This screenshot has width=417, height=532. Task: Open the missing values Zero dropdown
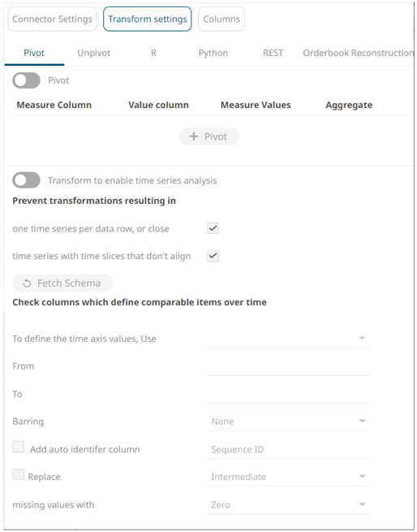pyautogui.click(x=288, y=505)
